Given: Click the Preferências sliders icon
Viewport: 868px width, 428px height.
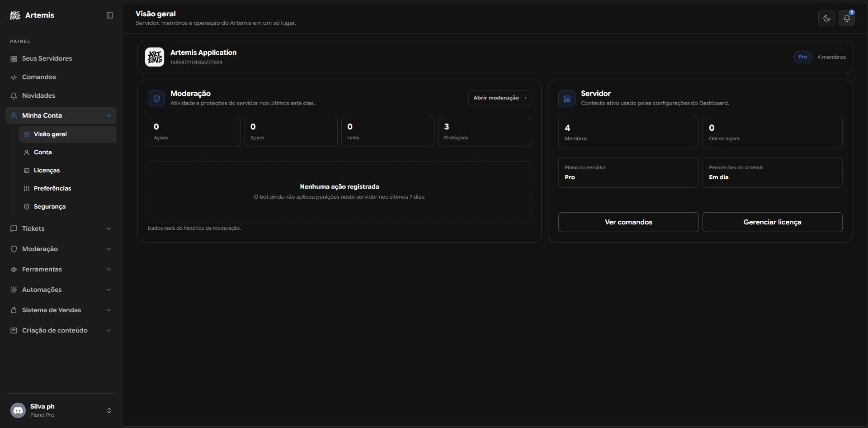Looking at the screenshot, I should coord(27,189).
